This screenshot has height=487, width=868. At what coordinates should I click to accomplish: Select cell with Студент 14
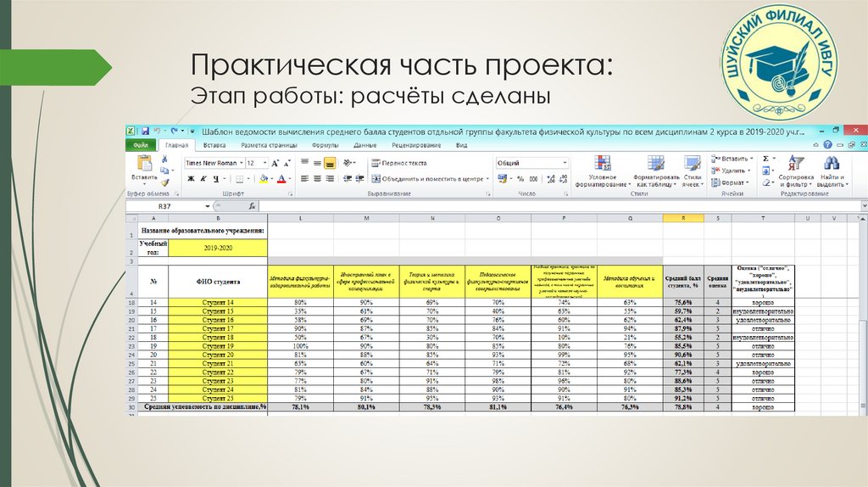(x=218, y=303)
